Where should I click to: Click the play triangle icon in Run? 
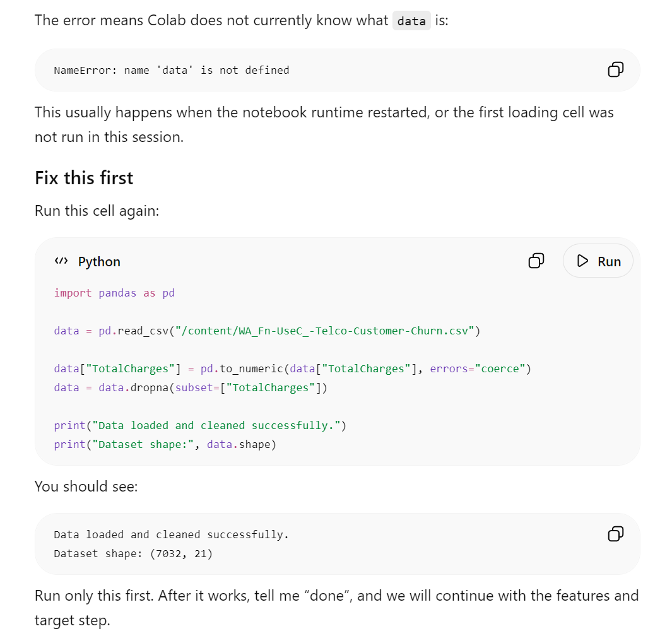coord(582,261)
